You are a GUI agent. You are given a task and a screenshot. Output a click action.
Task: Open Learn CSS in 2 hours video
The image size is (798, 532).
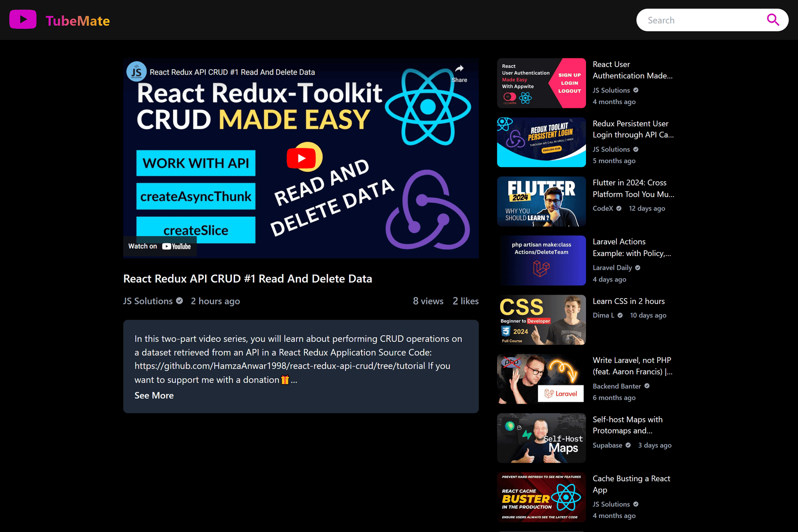click(x=629, y=301)
